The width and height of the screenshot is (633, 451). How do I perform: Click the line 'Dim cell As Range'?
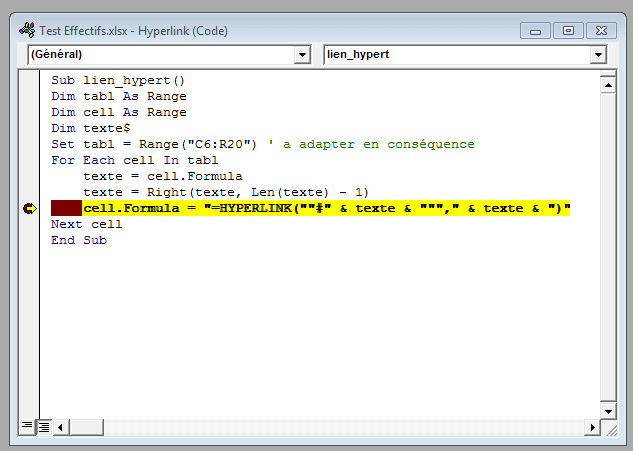coord(119,112)
